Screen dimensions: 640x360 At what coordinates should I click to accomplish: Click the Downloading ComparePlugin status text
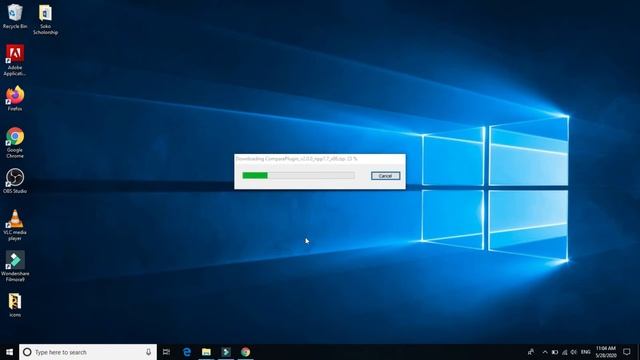(297, 158)
